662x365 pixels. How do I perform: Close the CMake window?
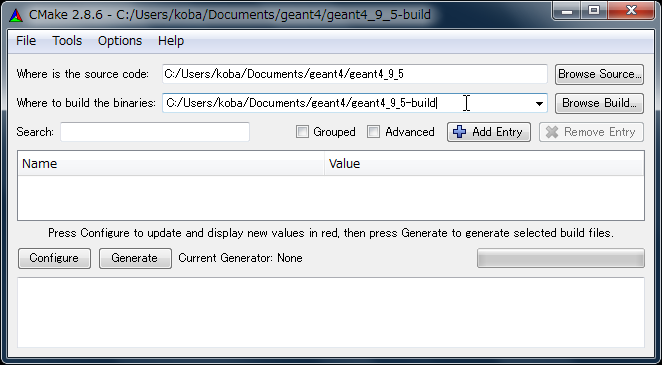tap(632, 11)
